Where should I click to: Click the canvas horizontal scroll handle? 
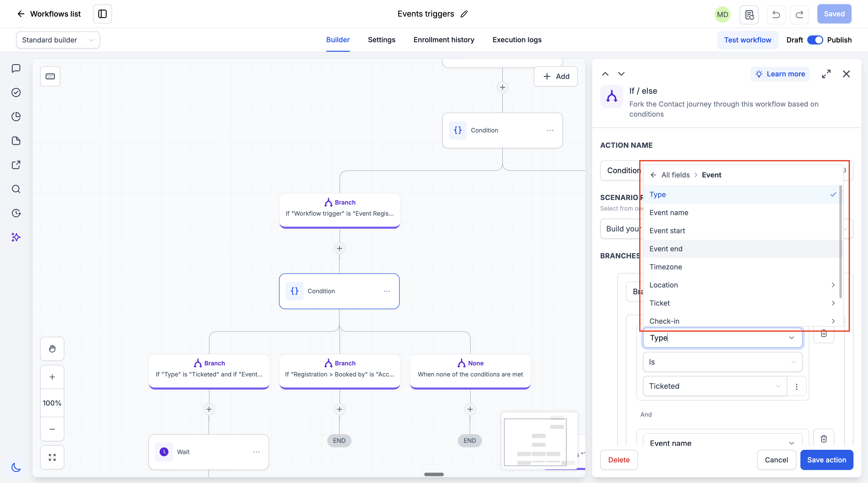[434, 474]
